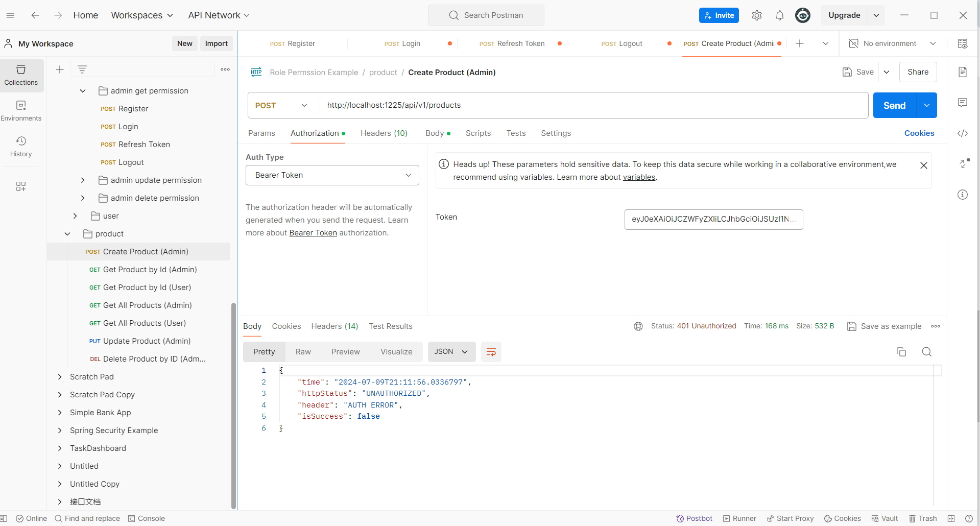Open documentation icon in right sidebar
Screen dimensions: 980x526
click(963, 72)
